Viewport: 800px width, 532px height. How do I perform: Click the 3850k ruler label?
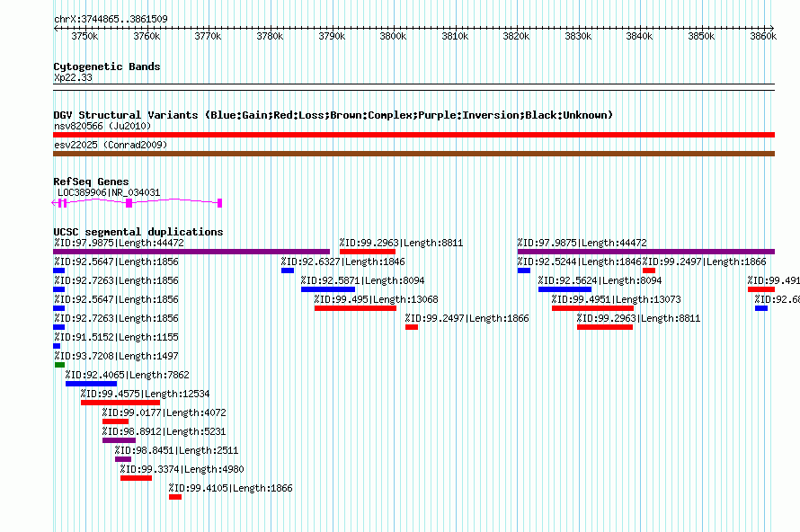(701, 36)
